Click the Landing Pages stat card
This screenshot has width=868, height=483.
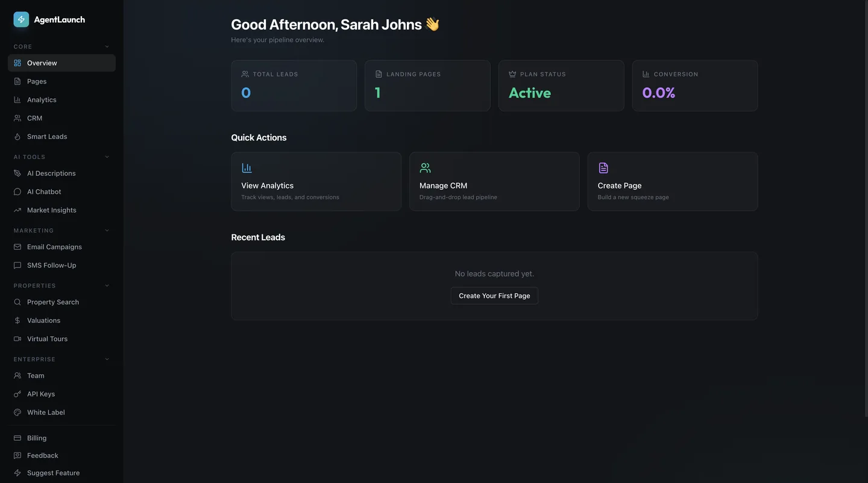pyautogui.click(x=427, y=86)
